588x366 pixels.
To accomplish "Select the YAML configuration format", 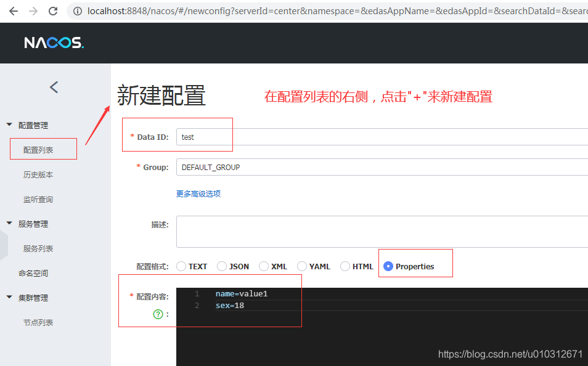I will pyautogui.click(x=302, y=266).
